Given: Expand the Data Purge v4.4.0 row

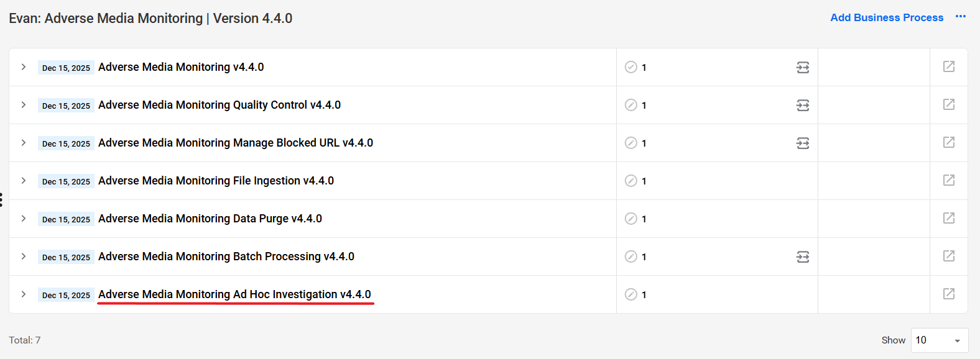Looking at the screenshot, I should coord(24,218).
